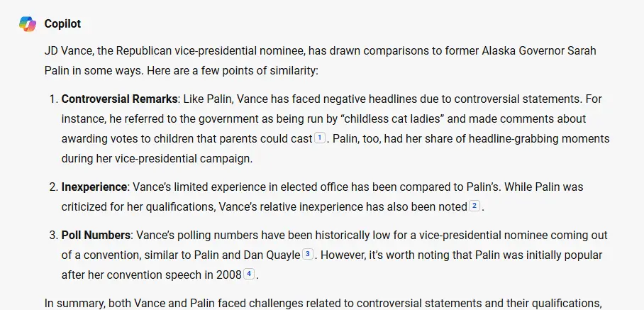Click the bold "Inexperience" heading
The height and width of the screenshot is (310, 644).
coord(94,187)
